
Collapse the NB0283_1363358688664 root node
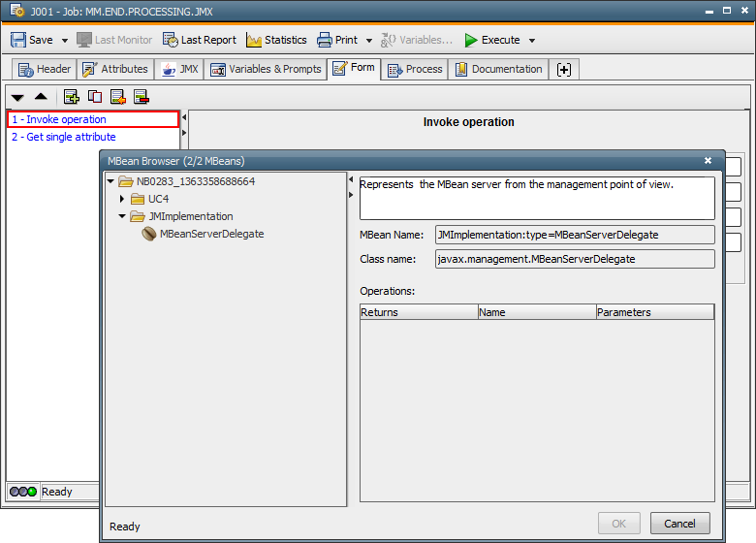[110, 181]
